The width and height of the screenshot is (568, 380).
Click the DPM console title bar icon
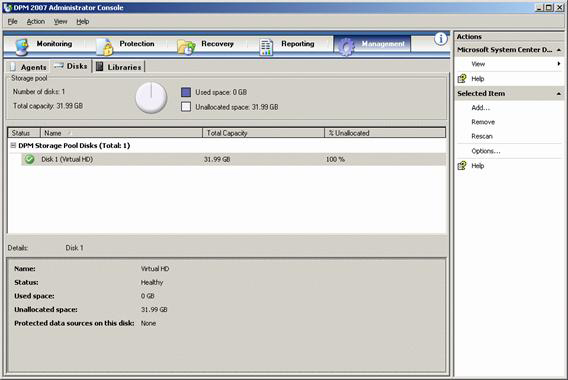tap(7, 8)
